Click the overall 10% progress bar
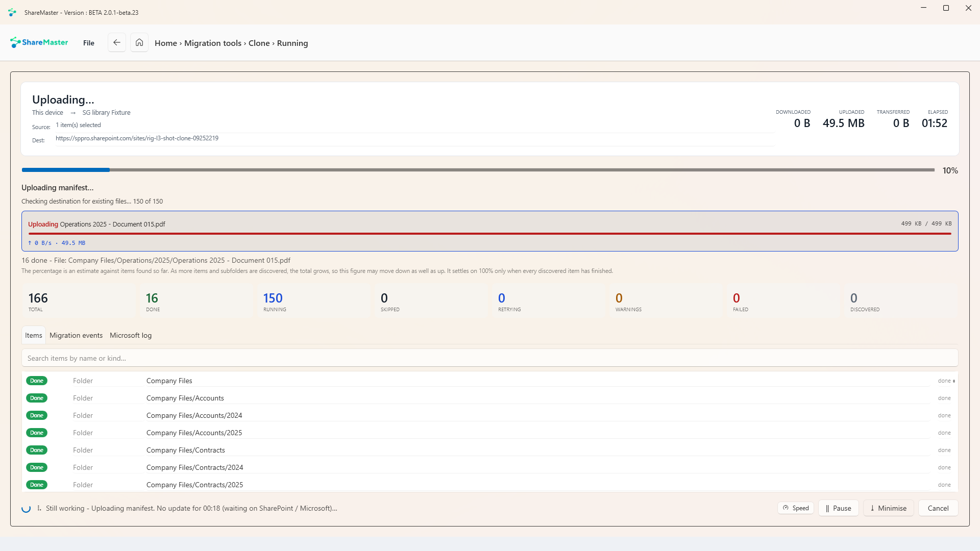 click(478, 170)
